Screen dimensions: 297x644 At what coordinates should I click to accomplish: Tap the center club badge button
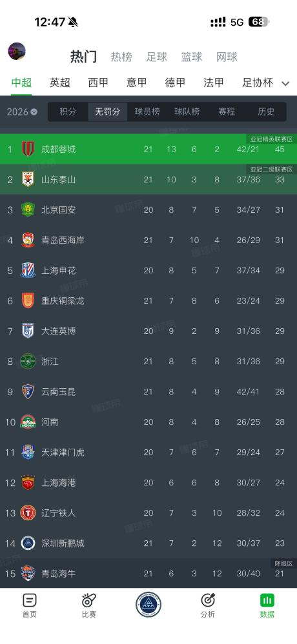[148, 605]
